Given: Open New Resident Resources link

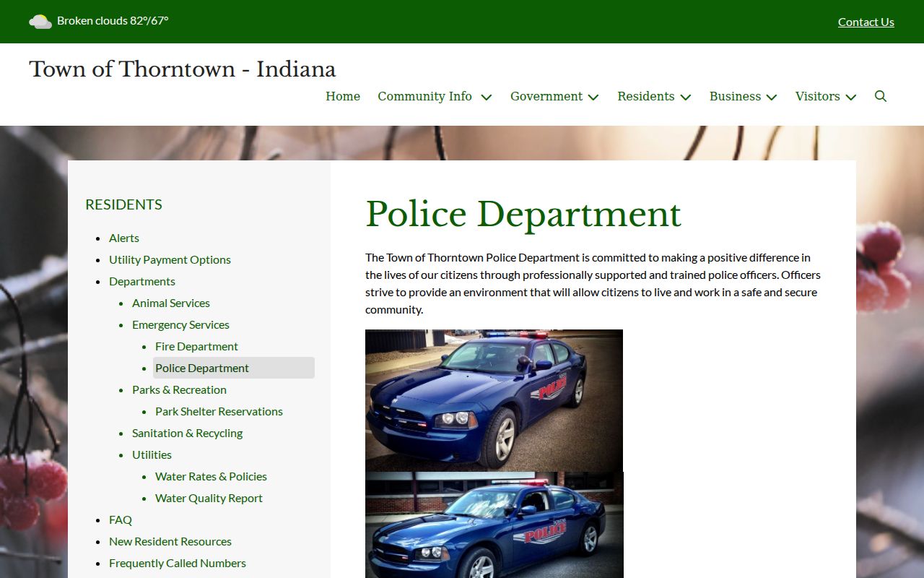Looking at the screenshot, I should 170,541.
